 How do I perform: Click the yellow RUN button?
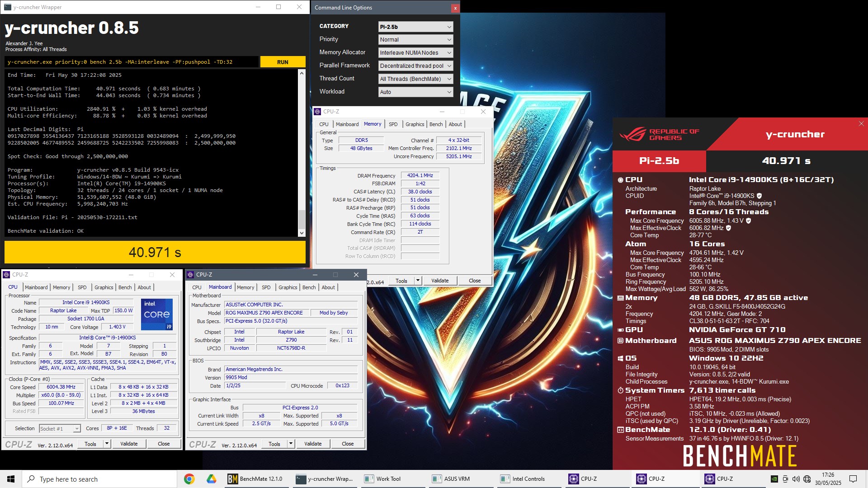click(283, 62)
